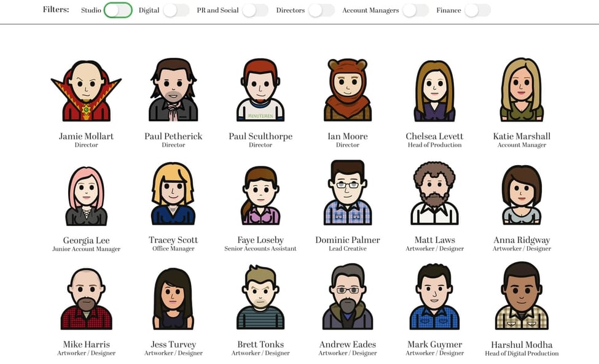Click the Digital filter label
This screenshot has width=599, height=364.
tap(149, 10)
